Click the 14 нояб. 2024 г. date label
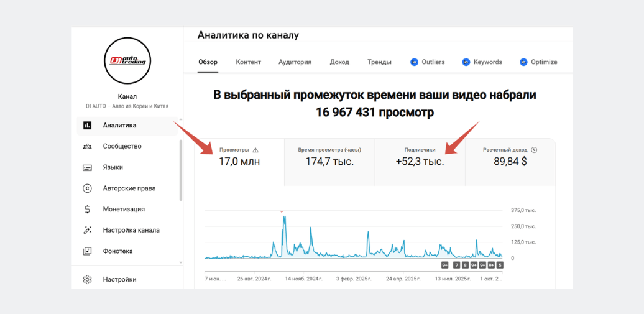Image resolution: width=644 pixels, height=314 pixels. 304,279
